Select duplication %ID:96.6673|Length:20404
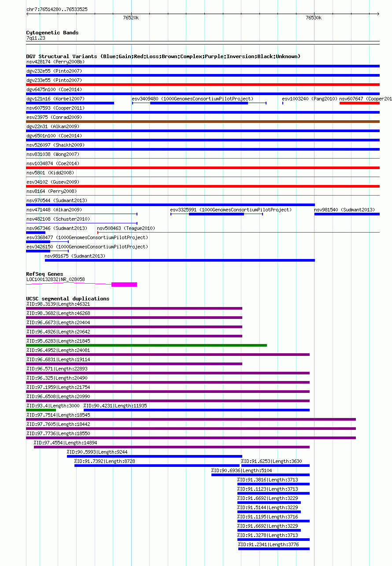Image resolution: width=392 pixels, height=566 pixels. 58,322
